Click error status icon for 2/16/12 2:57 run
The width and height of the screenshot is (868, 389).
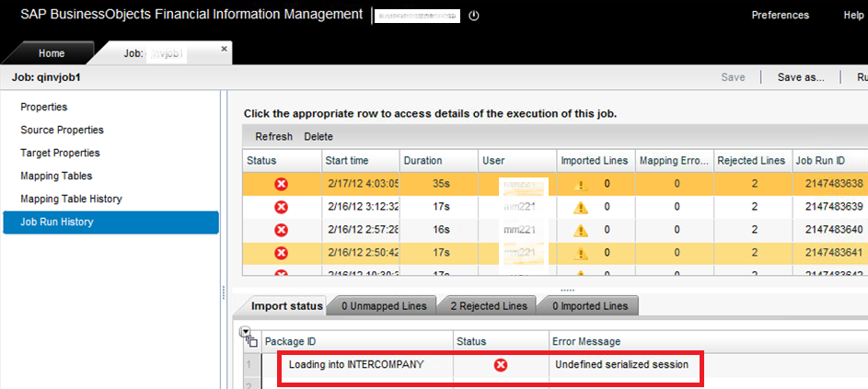tap(282, 230)
